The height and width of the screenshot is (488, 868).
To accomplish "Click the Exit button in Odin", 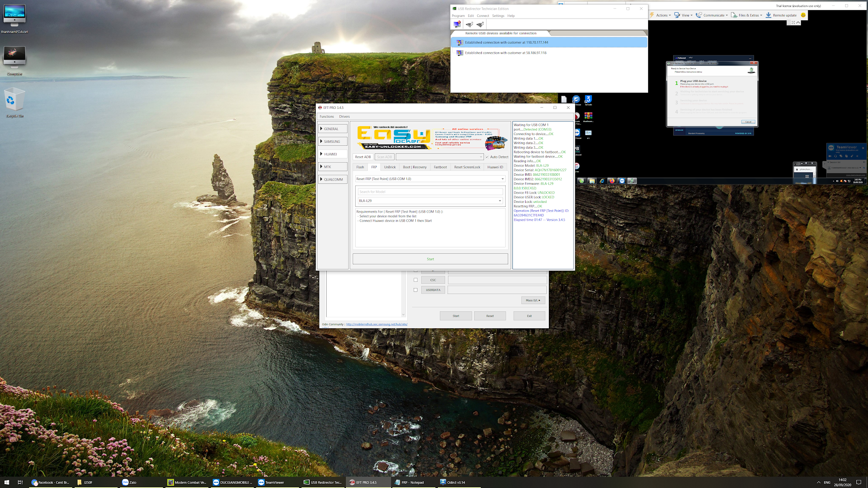I will (529, 316).
